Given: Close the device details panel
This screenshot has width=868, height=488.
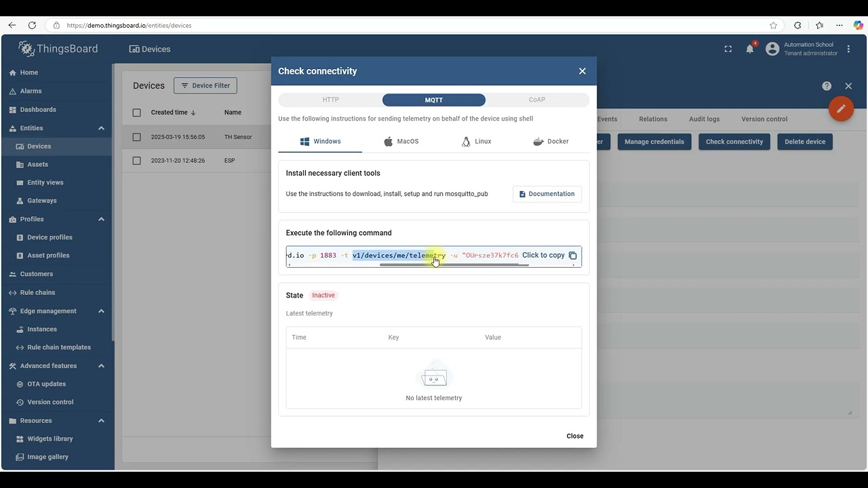Looking at the screenshot, I should [848, 86].
